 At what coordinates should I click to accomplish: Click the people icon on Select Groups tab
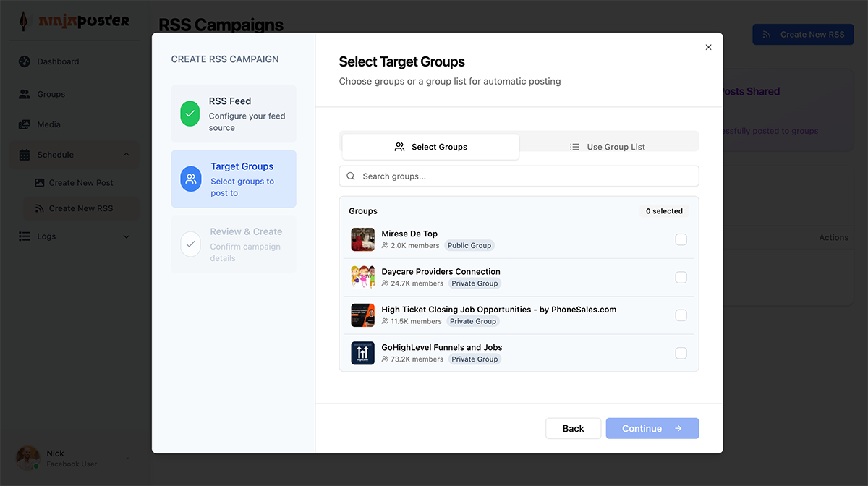coord(399,147)
